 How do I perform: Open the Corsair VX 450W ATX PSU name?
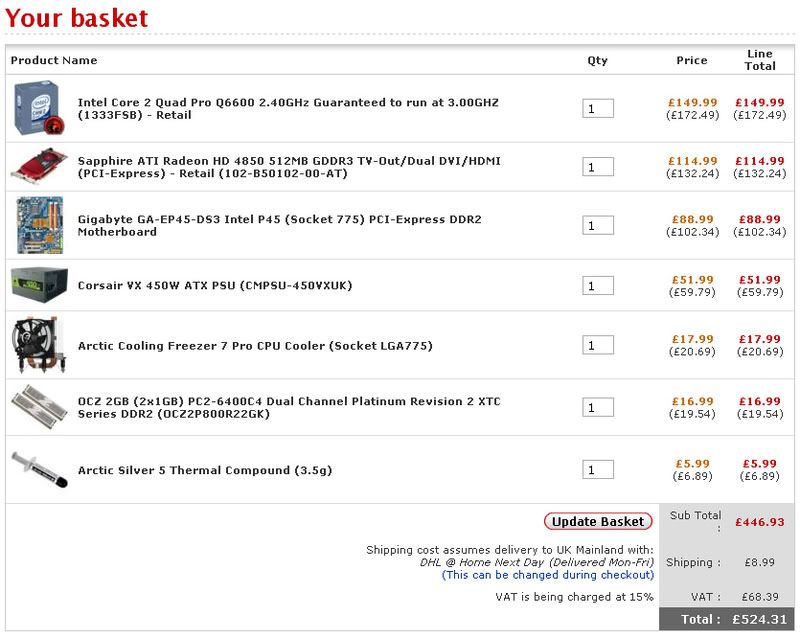[215, 286]
